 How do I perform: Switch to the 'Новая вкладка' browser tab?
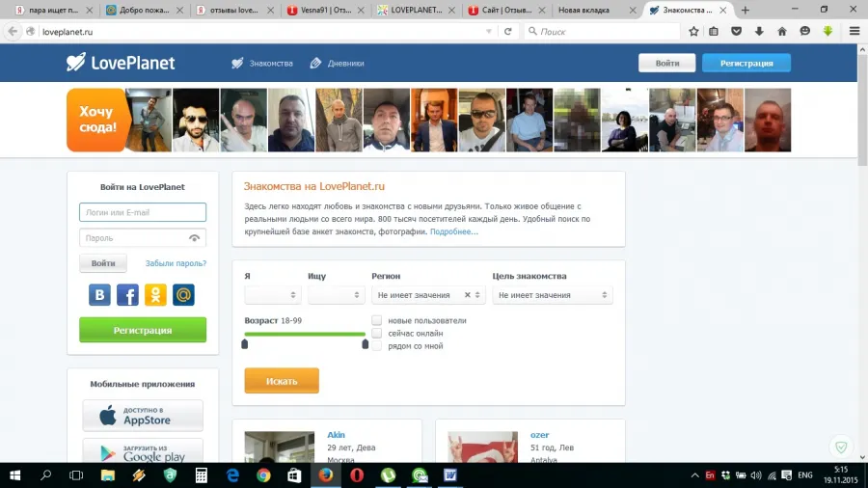583,10
